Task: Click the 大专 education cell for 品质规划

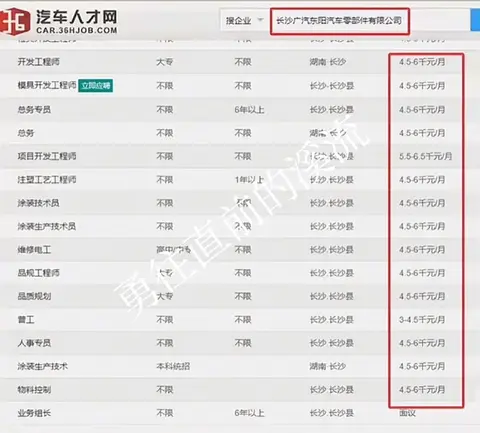Action: (x=165, y=296)
